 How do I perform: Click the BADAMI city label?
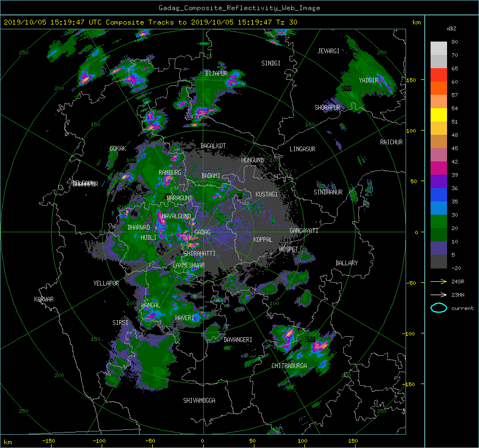pos(211,176)
